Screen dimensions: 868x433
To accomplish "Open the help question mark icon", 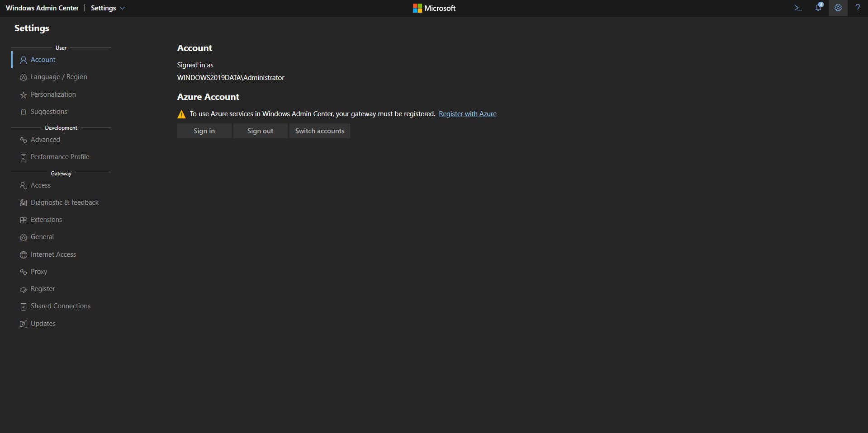I will point(857,8).
